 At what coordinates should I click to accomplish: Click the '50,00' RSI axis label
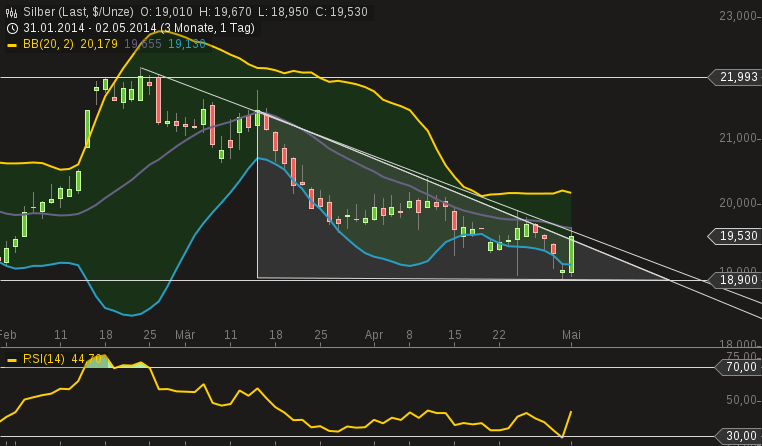coord(743,400)
